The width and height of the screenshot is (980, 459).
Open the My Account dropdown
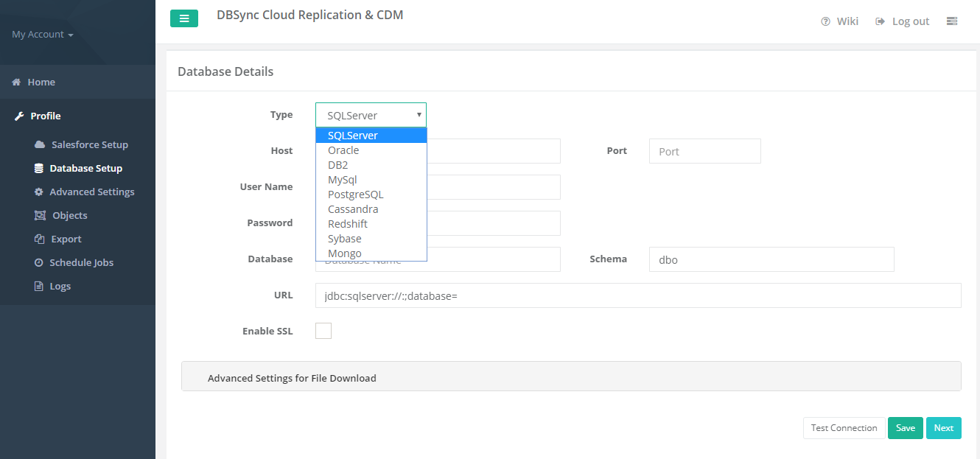(42, 35)
